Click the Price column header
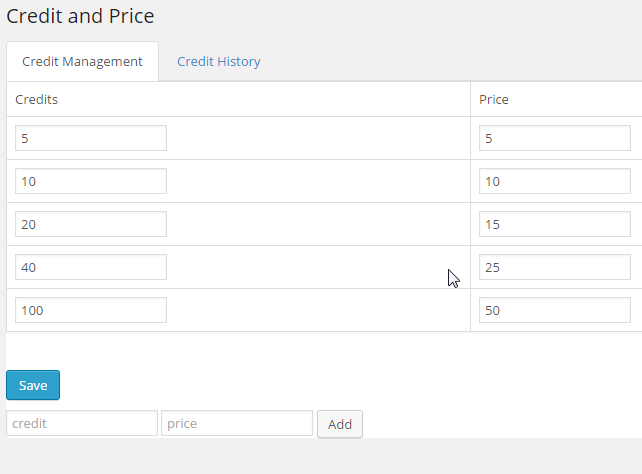 pyautogui.click(x=494, y=99)
